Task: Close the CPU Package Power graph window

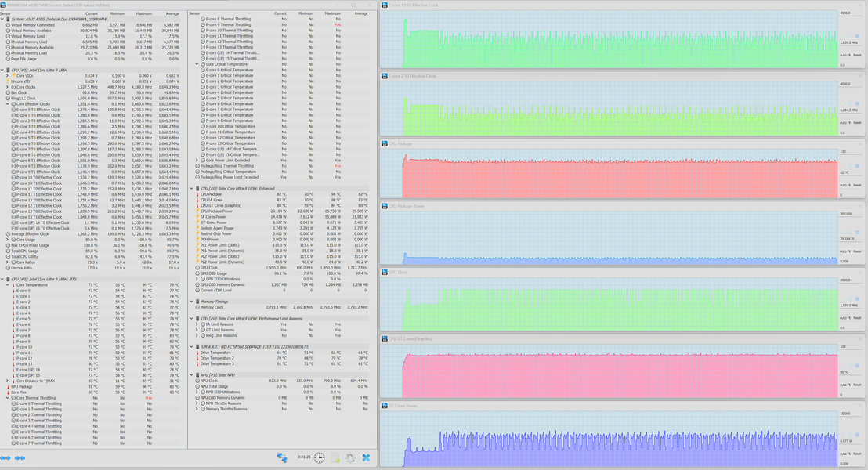Action: [860, 206]
